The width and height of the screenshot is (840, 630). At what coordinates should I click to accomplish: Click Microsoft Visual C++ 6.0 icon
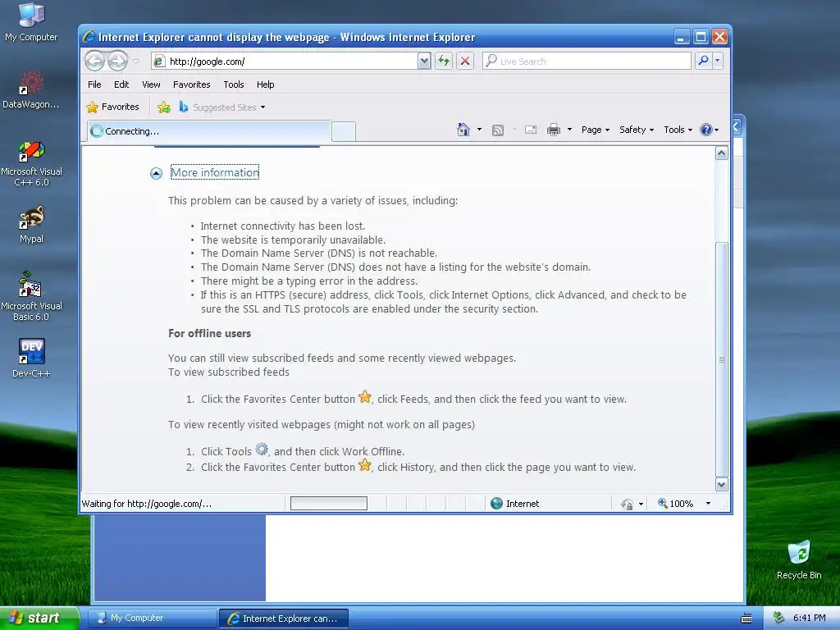coord(31,163)
